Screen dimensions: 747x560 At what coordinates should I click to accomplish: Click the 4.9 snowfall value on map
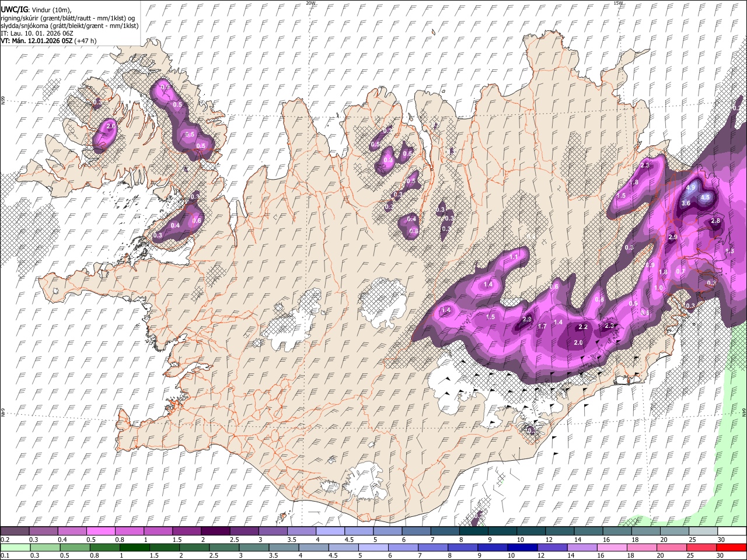pyautogui.click(x=692, y=188)
